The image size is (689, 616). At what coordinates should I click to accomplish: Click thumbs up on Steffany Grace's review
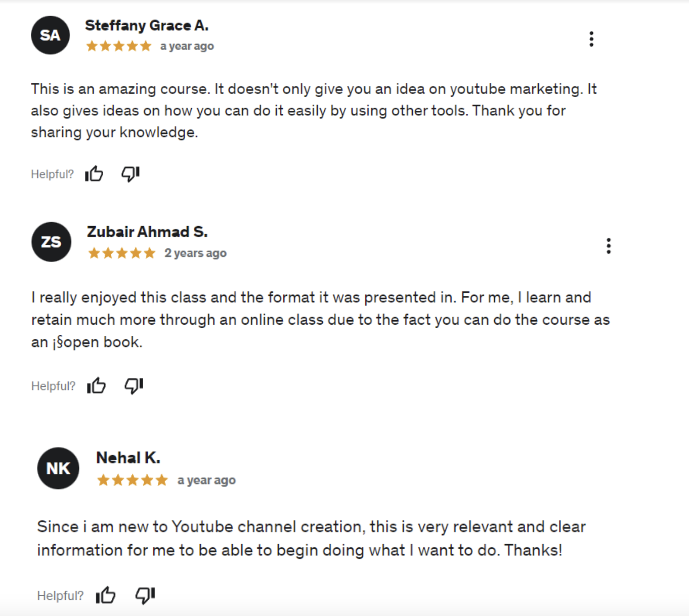[94, 173]
